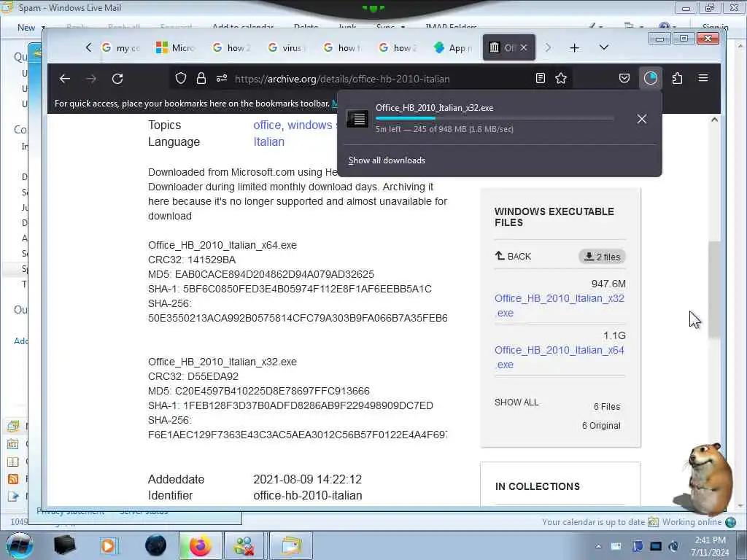The image size is (747, 560).
Task: Click identifier value office-hb-2010-italian
Action: point(307,496)
